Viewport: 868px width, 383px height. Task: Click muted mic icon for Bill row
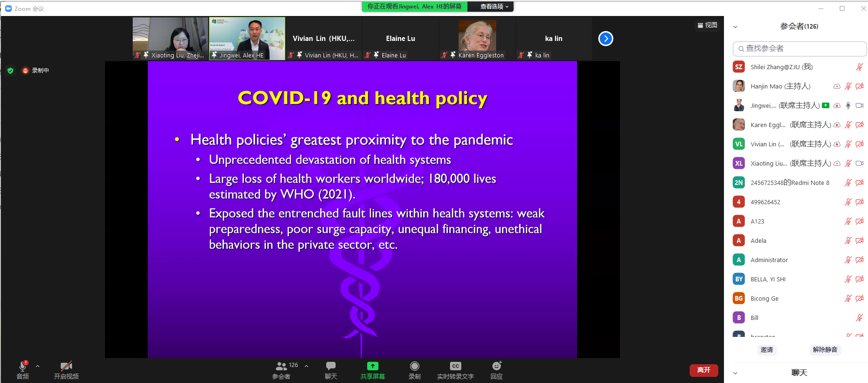pos(860,318)
